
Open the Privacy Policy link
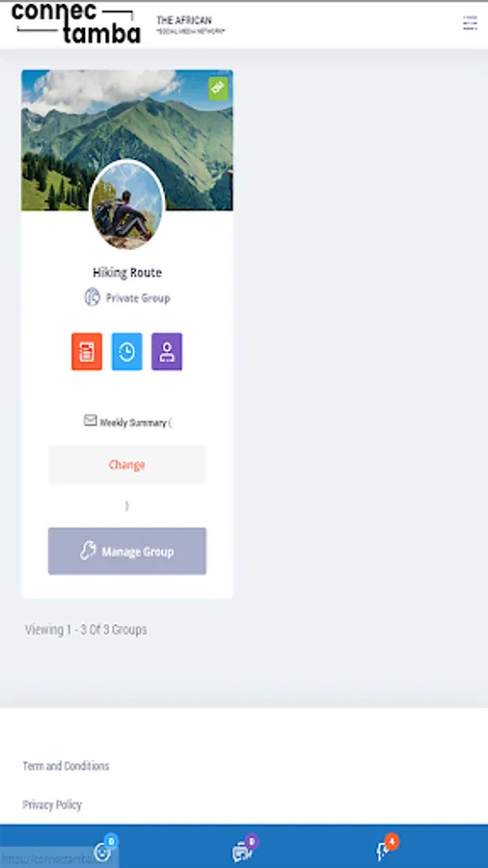click(x=52, y=804)
